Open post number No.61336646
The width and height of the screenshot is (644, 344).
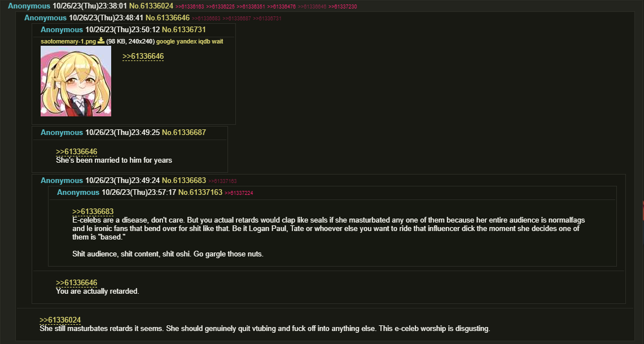click(x=168, y=18)
